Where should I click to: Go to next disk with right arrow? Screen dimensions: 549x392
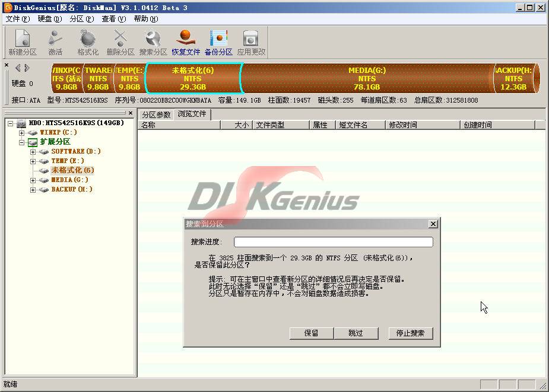click(x=27, y=68)
